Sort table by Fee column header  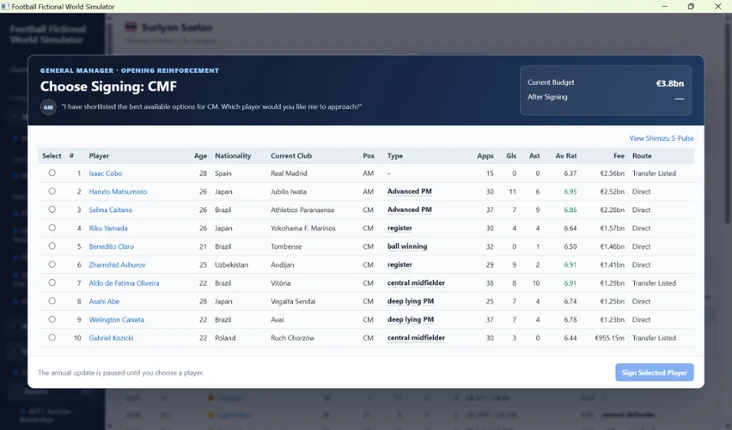pos(619,156)
